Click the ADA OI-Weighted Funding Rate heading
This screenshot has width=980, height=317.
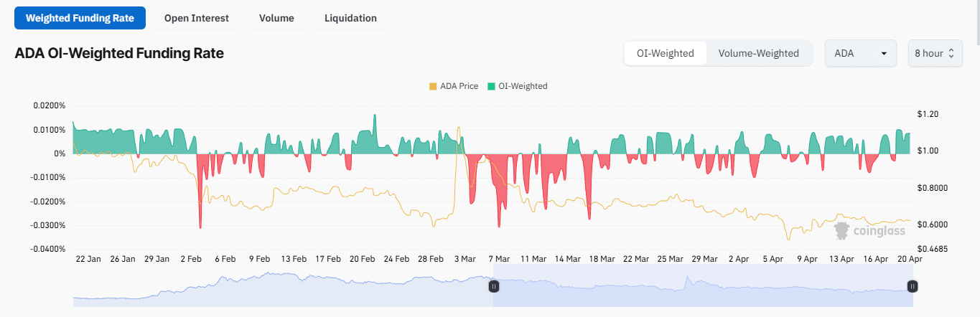click(119, 53)
